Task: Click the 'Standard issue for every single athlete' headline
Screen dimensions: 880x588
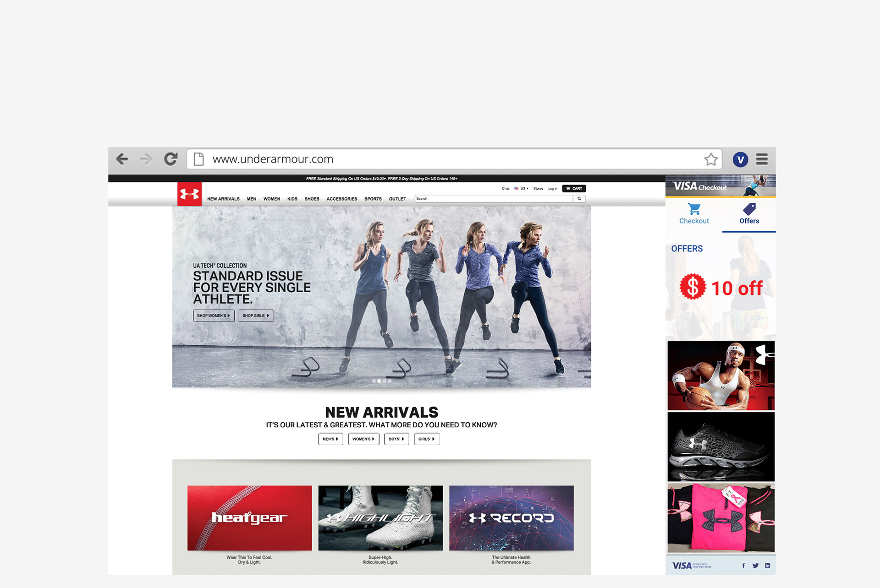Action: point(252,287)
